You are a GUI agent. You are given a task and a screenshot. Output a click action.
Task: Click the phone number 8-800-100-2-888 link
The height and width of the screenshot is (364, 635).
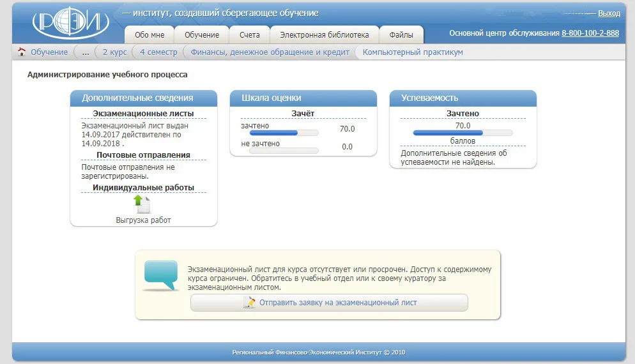pos(590,33)
